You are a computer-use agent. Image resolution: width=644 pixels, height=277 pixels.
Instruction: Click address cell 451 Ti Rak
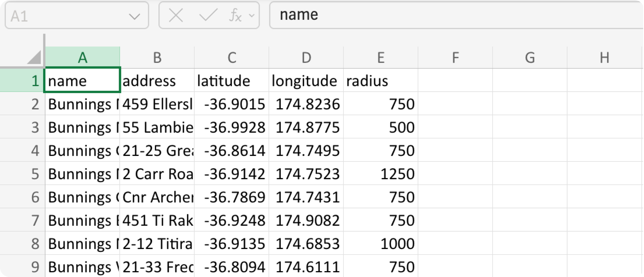pos(157,220)
